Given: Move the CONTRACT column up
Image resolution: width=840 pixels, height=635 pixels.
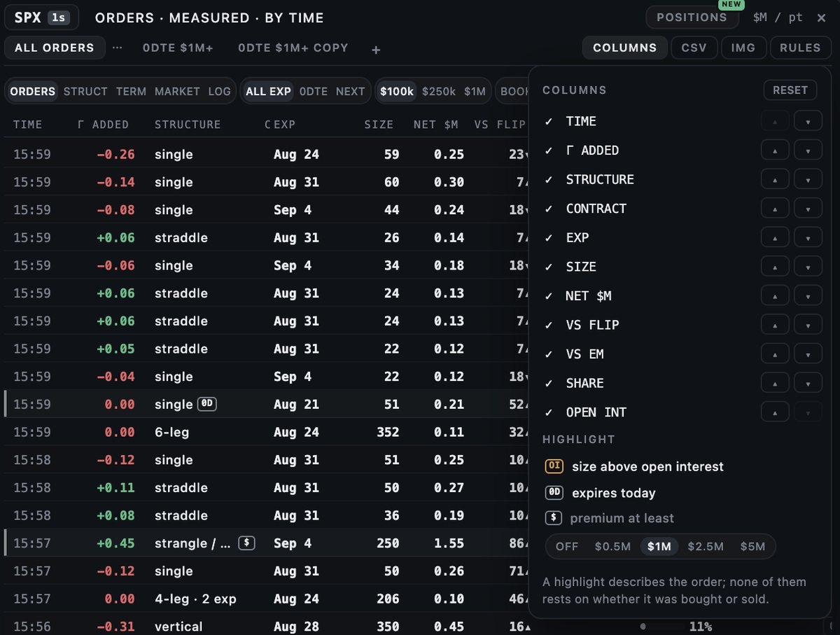Looking at the screenshot, I should pos(775,209).
